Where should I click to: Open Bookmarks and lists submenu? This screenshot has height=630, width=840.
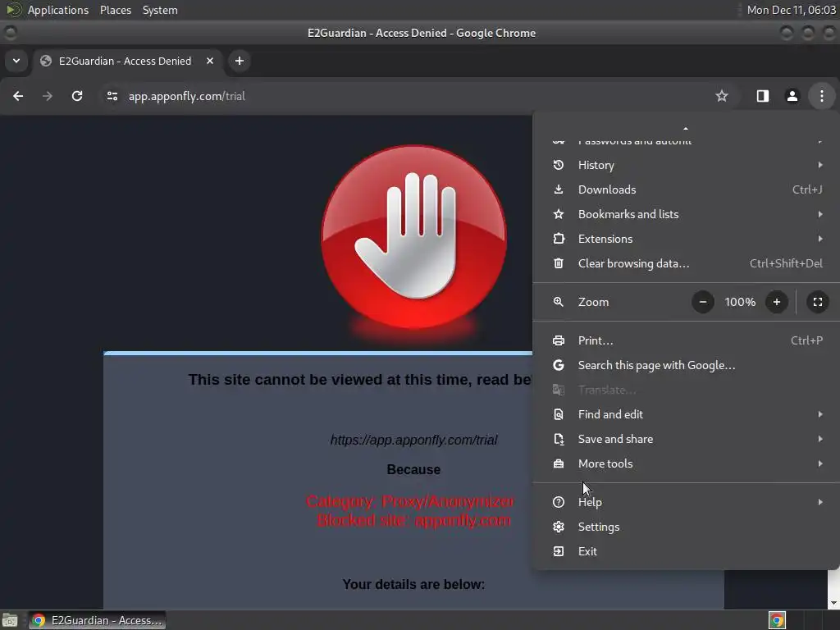click(687, 214)
